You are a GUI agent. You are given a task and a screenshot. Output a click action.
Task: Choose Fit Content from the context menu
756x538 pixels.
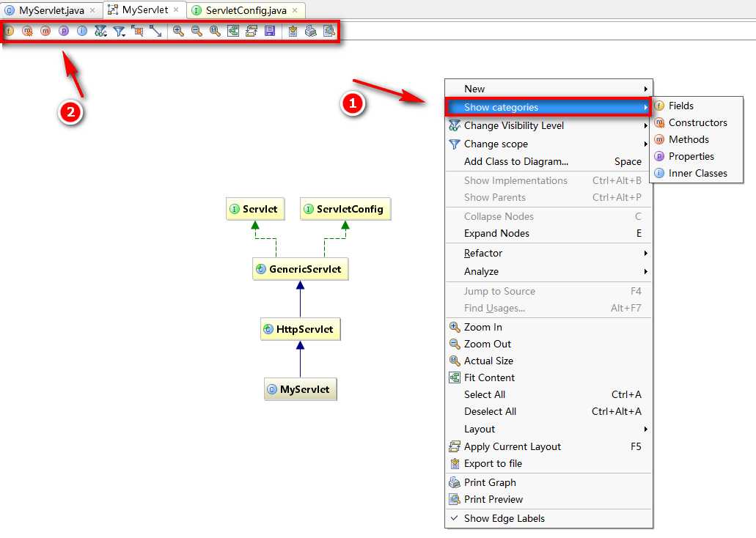tap(548, 377)
